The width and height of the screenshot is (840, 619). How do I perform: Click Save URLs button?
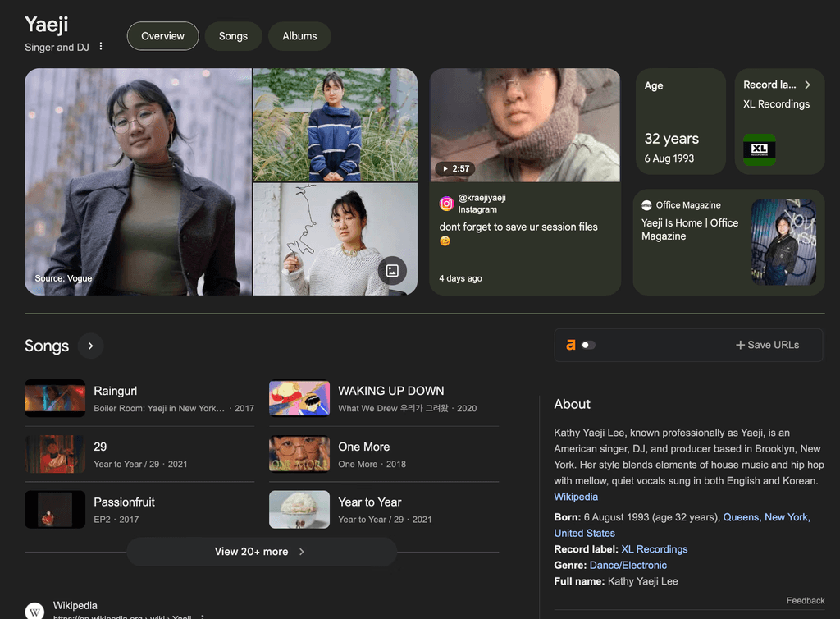pyautogui.click(x=767, y=345)
